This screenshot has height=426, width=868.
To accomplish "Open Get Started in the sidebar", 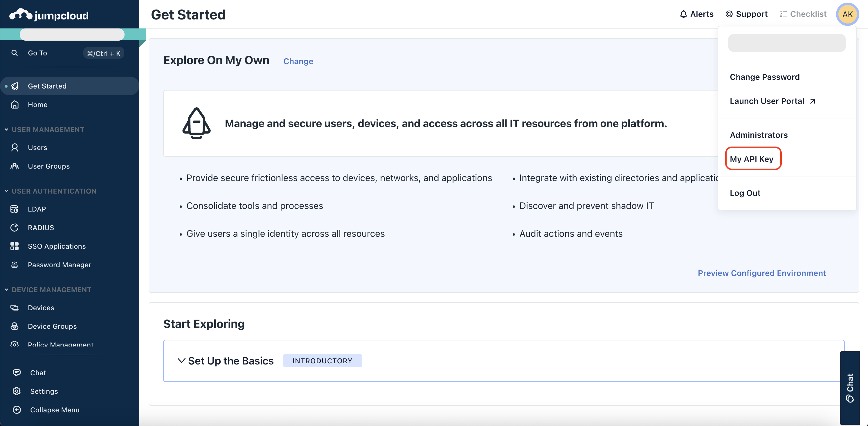I will click(70, 86).
